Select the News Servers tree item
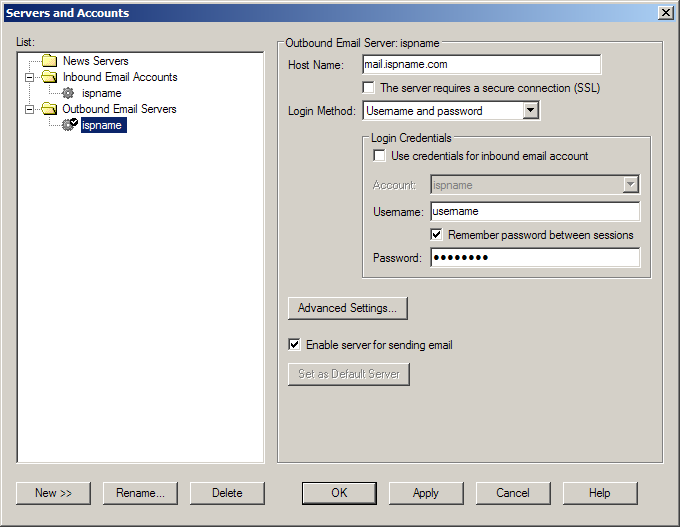The height and width of the screenshot is (527, 680). pos(95,61)
